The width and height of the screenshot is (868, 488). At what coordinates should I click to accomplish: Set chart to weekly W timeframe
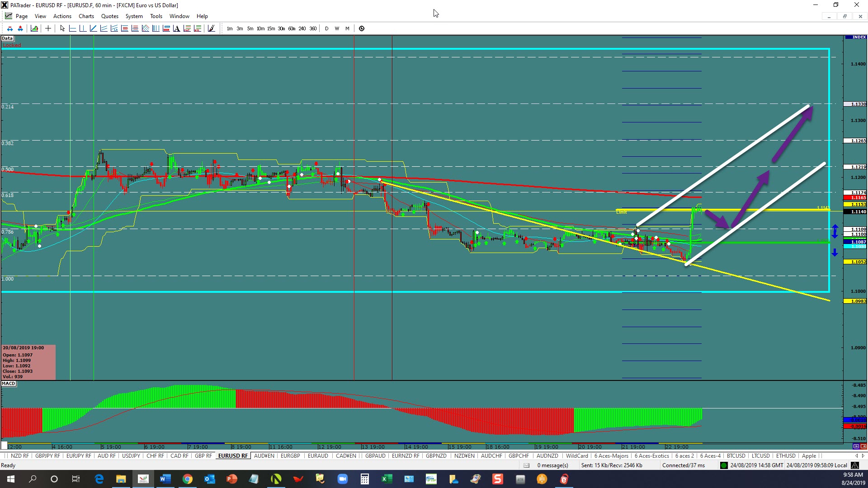click(337, 28)
